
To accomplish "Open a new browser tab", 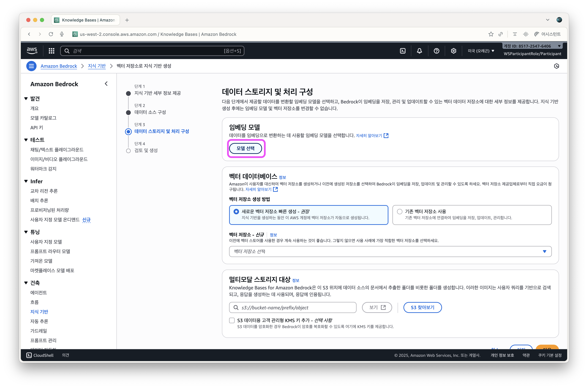I will click(127, 20).
